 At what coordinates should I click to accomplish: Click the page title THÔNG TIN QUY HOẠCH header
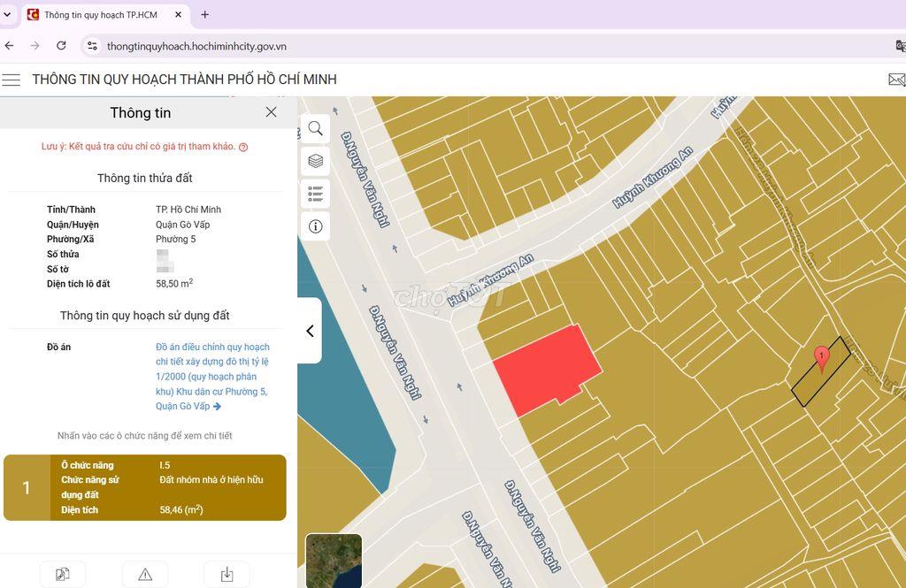coord(184,80)
